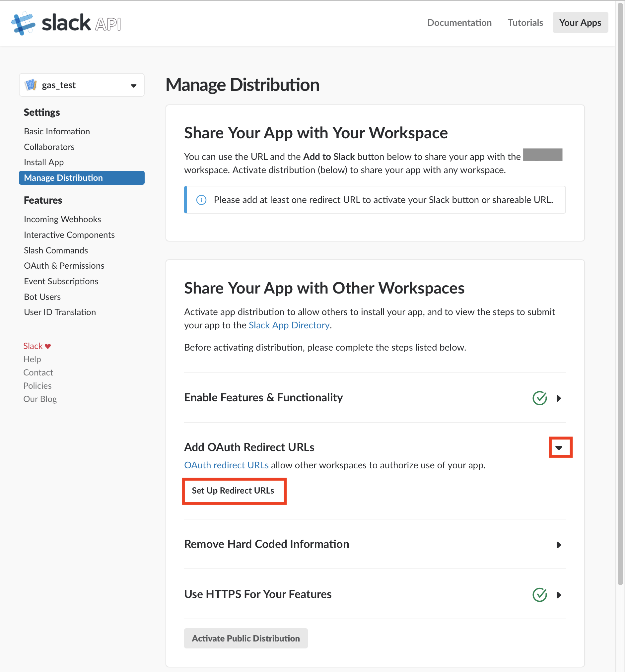Expand Remove Hard Coded Information section
The image size is (625, 672).
click(x=558, y=545)
